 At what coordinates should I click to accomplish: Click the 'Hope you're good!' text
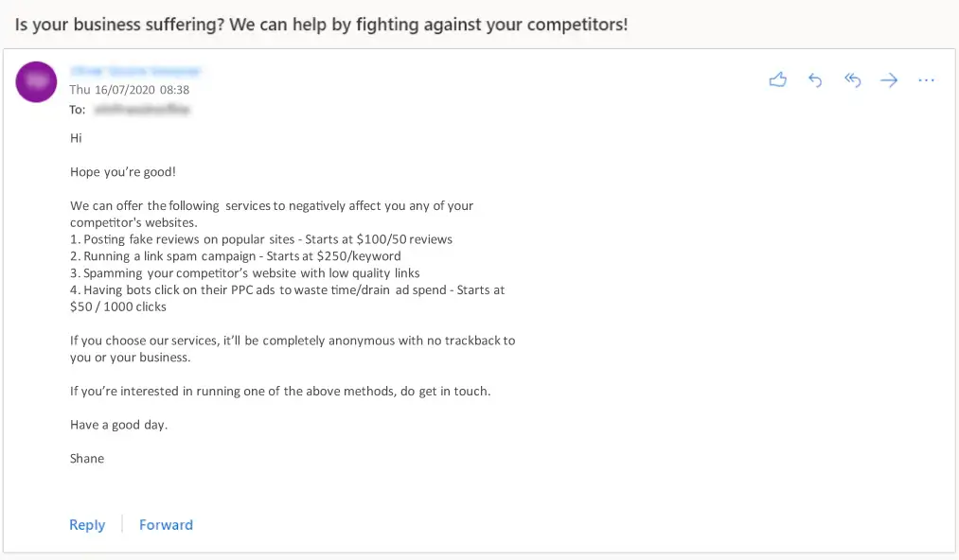coord(123,172)
